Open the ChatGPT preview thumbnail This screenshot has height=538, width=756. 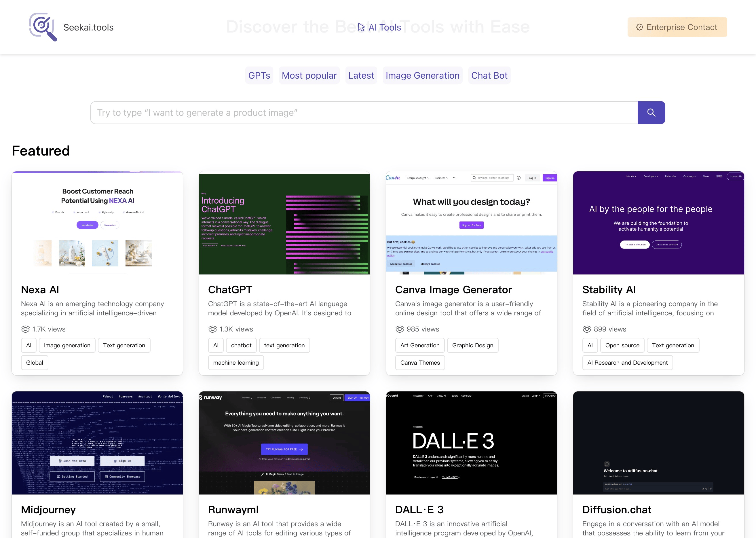[x=284, y=223]
